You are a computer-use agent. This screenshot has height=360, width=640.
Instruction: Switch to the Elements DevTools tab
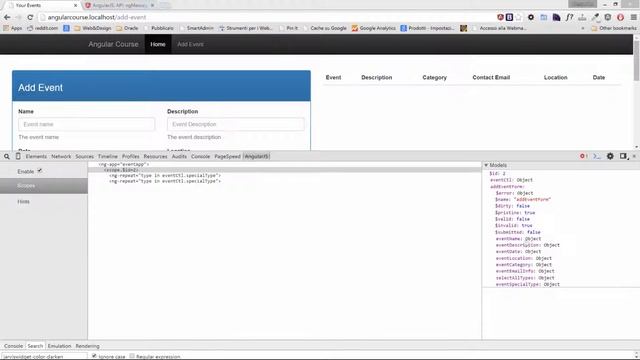(36, 156)
